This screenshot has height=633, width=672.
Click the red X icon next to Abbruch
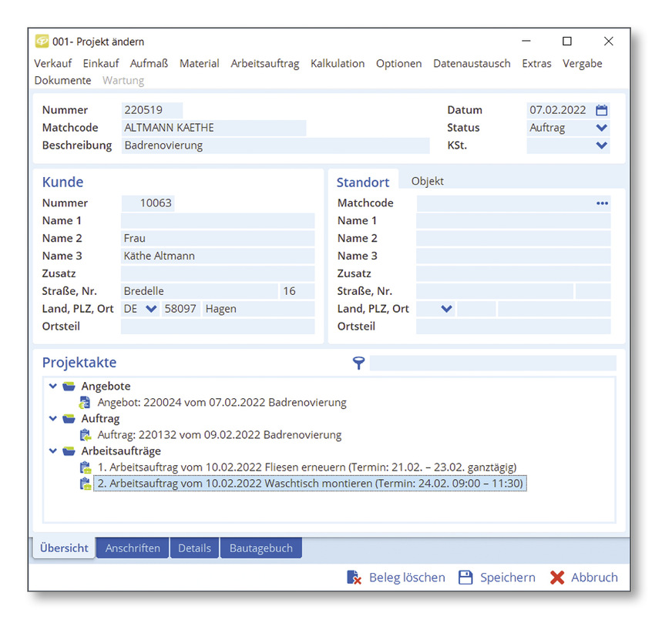point(557,577)
